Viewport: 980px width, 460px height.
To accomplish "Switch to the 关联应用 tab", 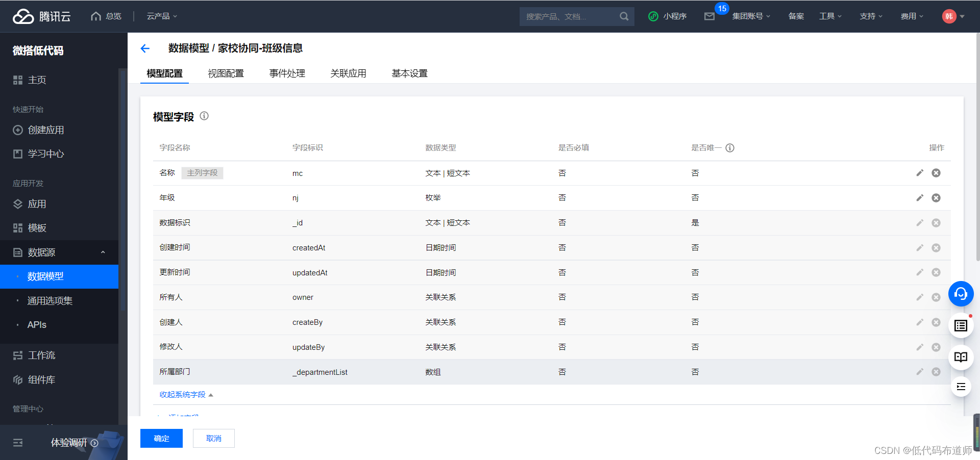I will tap(348, 73).
